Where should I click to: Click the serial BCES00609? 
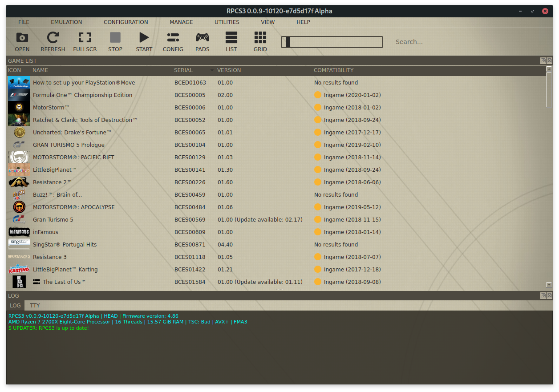click(190, 232)
